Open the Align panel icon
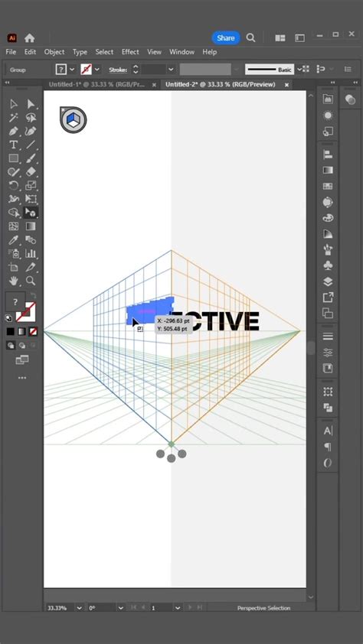 point(328,154)
